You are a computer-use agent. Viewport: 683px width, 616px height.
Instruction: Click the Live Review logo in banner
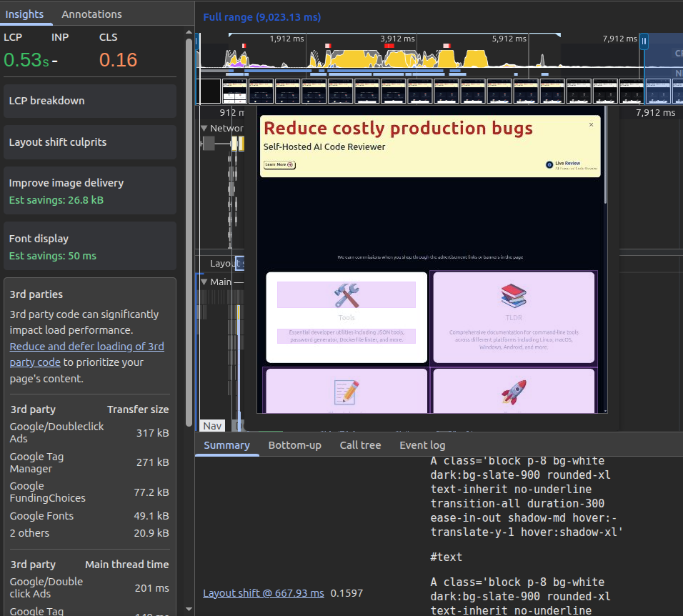click(x=549, y=164)
